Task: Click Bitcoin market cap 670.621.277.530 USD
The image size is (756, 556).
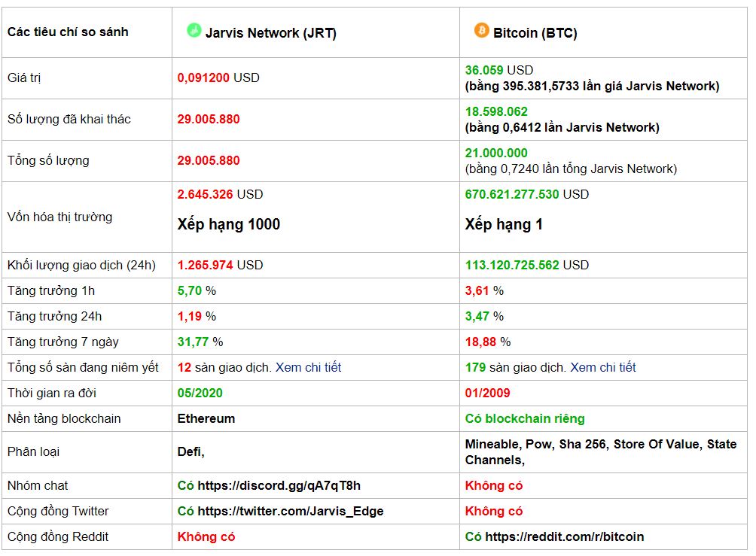Action: tap(527, 195)
